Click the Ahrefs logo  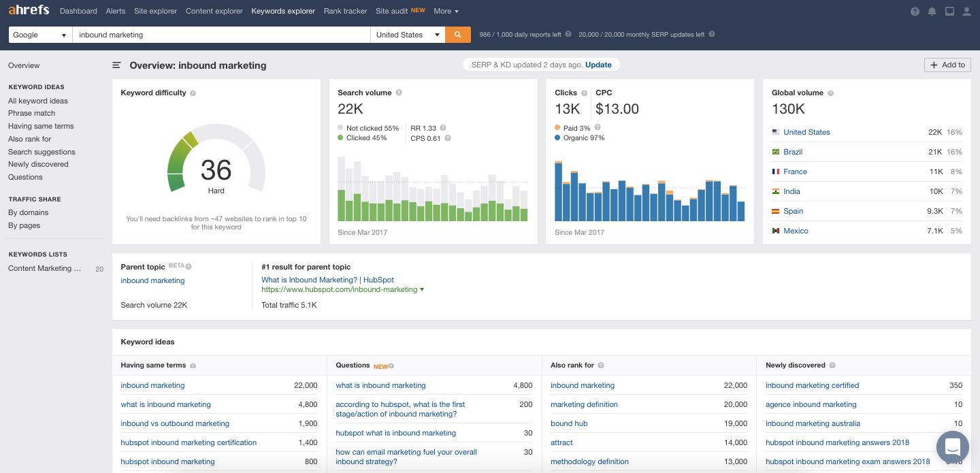tap(29, 10)
